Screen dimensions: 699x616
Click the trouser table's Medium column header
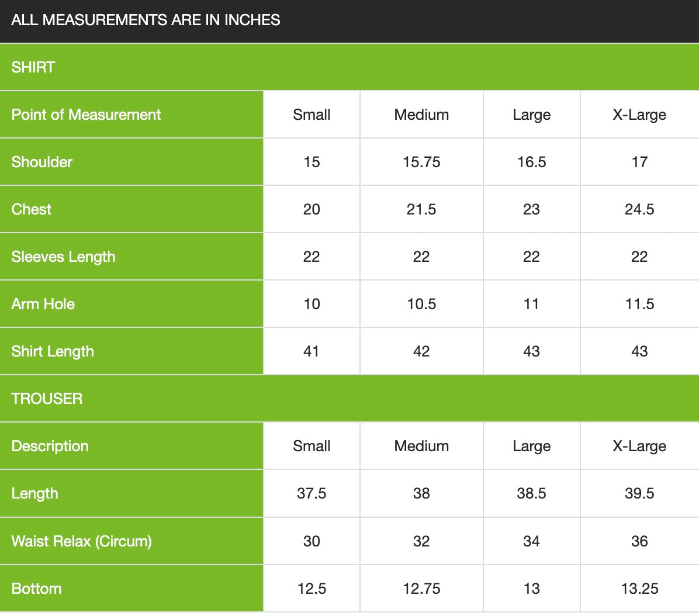(x=421, y=446)
